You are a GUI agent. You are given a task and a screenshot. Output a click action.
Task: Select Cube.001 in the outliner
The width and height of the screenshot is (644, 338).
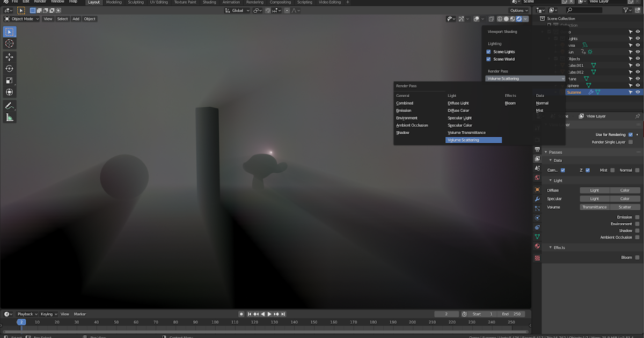coord(575,65)
